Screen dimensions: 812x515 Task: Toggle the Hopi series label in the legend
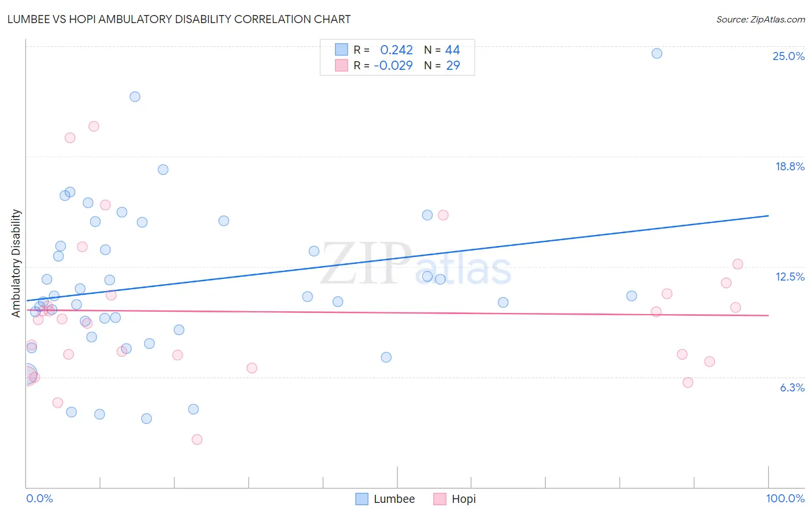464,499
